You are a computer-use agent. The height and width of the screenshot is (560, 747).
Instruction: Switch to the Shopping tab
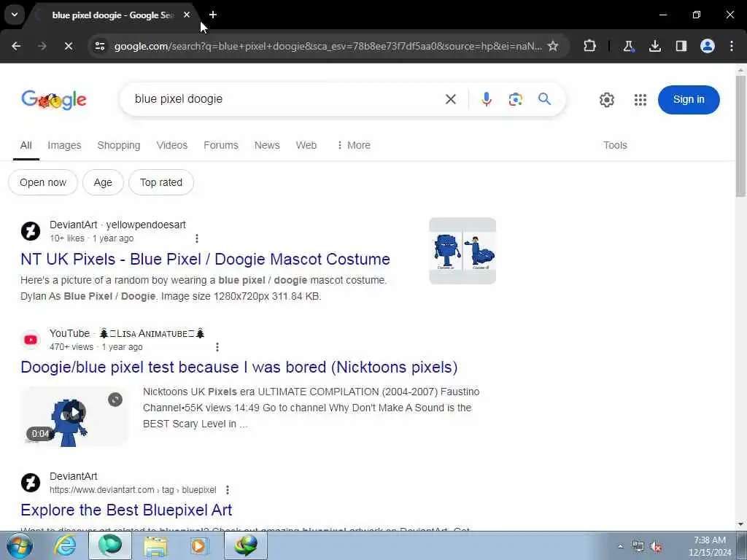(119, 145)
